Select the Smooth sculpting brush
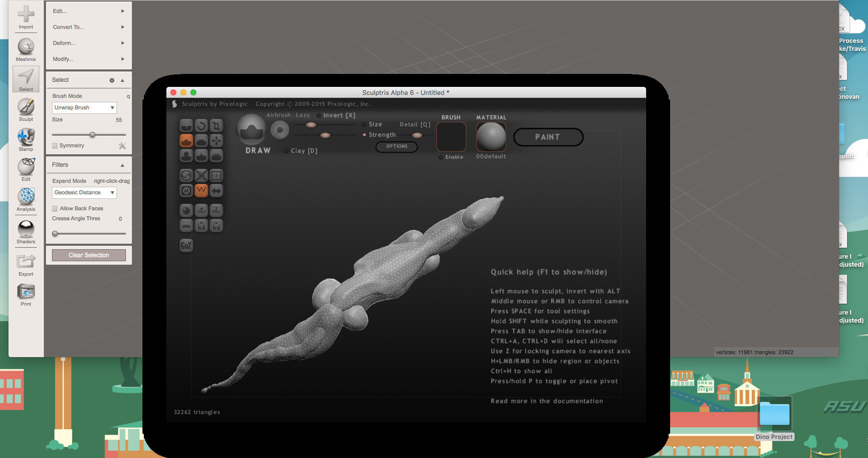 pyautogui.click(x=217, y=156)
